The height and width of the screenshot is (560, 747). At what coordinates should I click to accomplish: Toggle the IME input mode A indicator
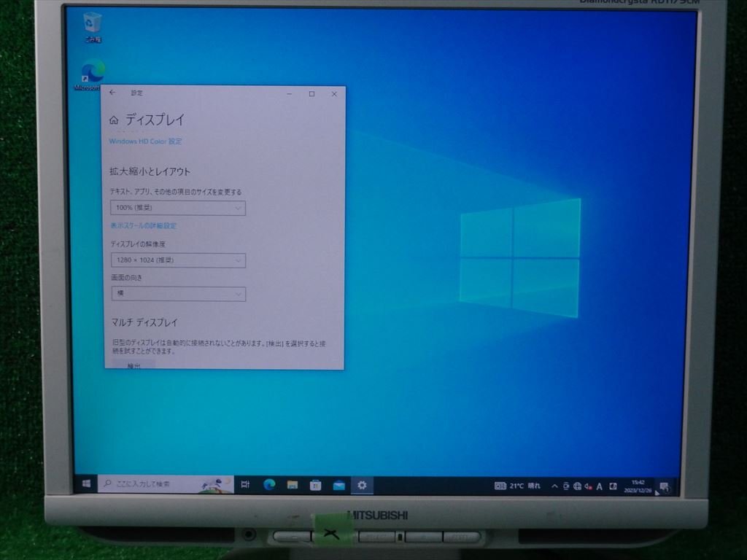[x=600, y=486]
